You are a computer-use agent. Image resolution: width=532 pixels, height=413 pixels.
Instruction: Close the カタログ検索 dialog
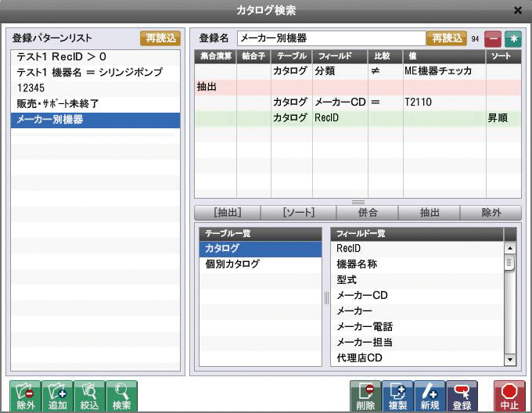[518, 10]
